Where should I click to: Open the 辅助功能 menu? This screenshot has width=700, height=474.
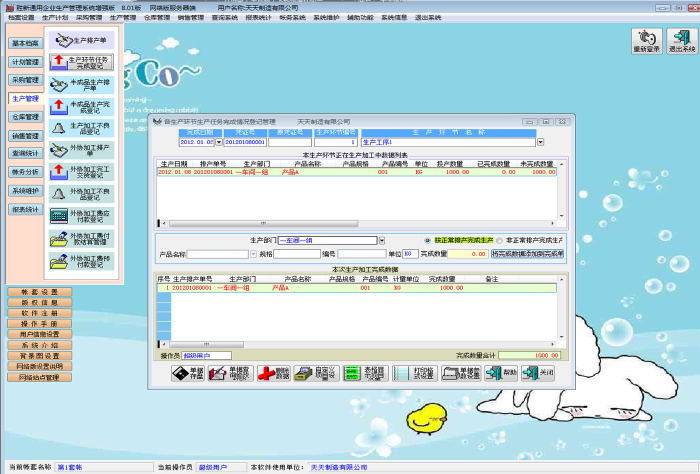(360, 18)
